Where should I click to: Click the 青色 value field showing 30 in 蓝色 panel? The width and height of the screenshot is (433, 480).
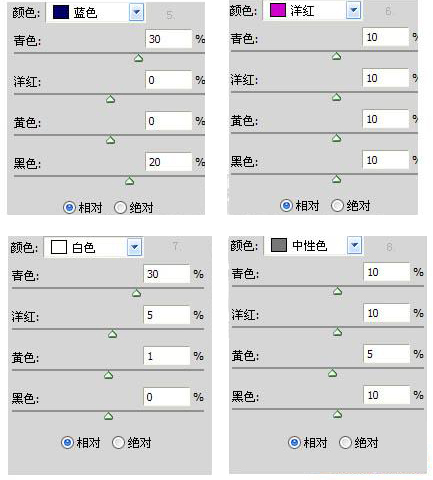(x=169, y=39)
